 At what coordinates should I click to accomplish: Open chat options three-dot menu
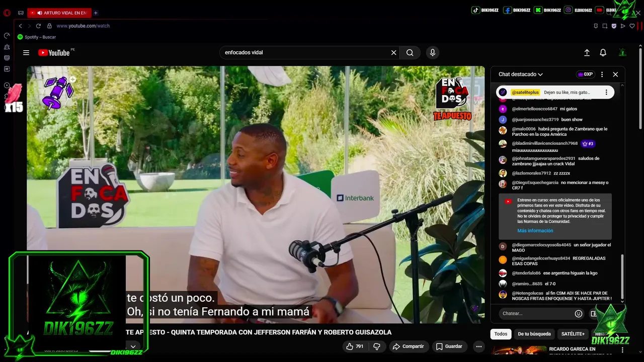pyautogui.click(x=602, y=74)
